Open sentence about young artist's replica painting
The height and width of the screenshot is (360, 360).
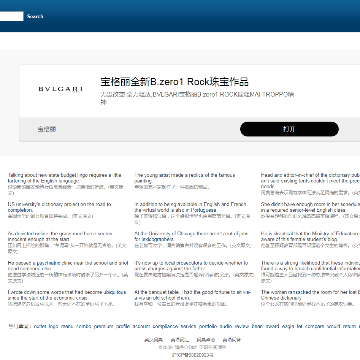(185, 178)
